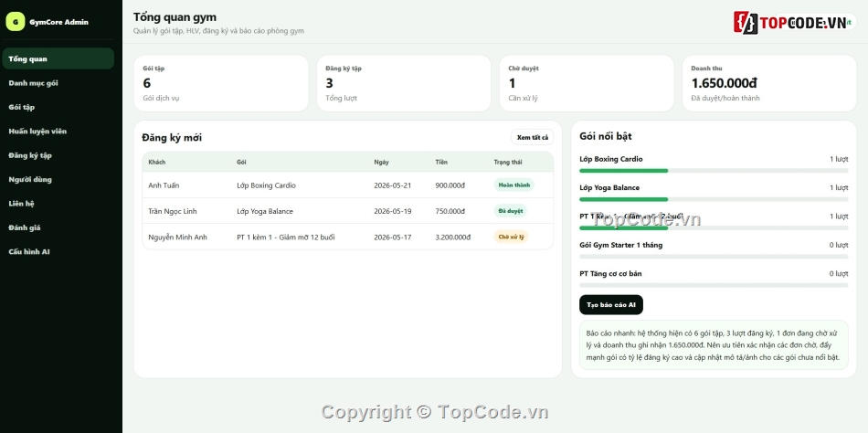This screenshot has width=868, height=433.
Task: Click PT 1 kèm 1 - Giảm mỡ 12 buổi cell
Action: (286, 237)
